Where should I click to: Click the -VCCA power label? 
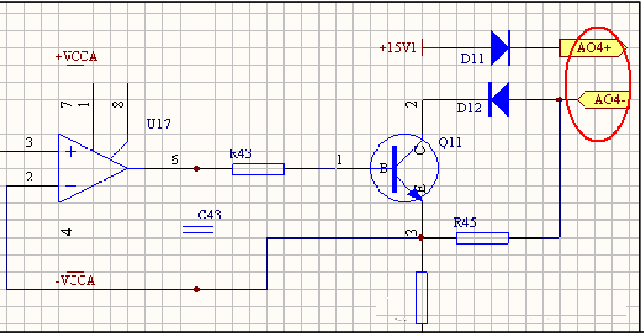75,280
